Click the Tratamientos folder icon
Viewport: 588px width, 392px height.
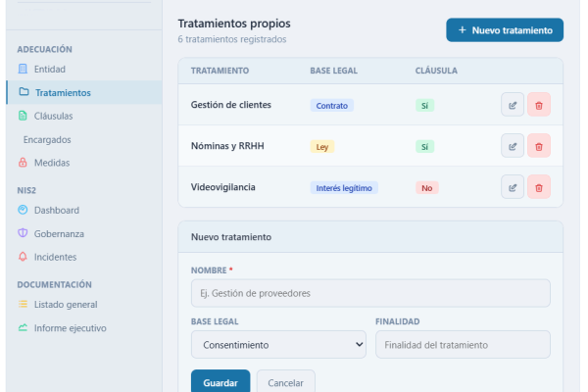tap(24, 92)
